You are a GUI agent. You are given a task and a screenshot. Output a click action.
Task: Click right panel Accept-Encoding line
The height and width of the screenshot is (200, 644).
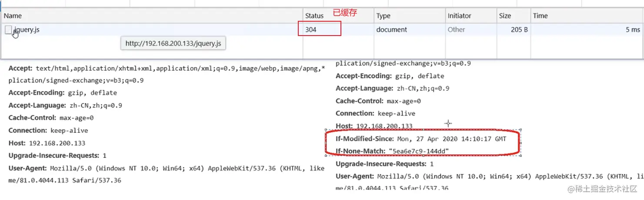pos(390,76)
